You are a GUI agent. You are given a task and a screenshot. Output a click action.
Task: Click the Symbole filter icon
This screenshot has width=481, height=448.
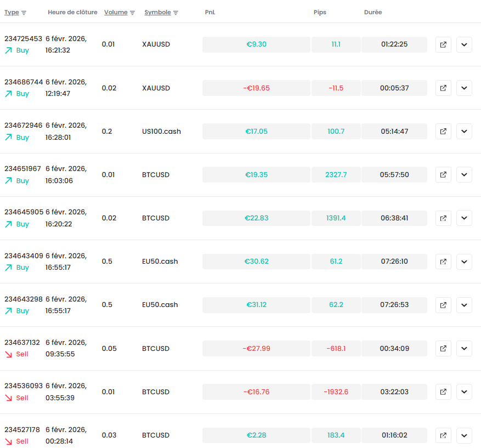click(x=176, y=13)
